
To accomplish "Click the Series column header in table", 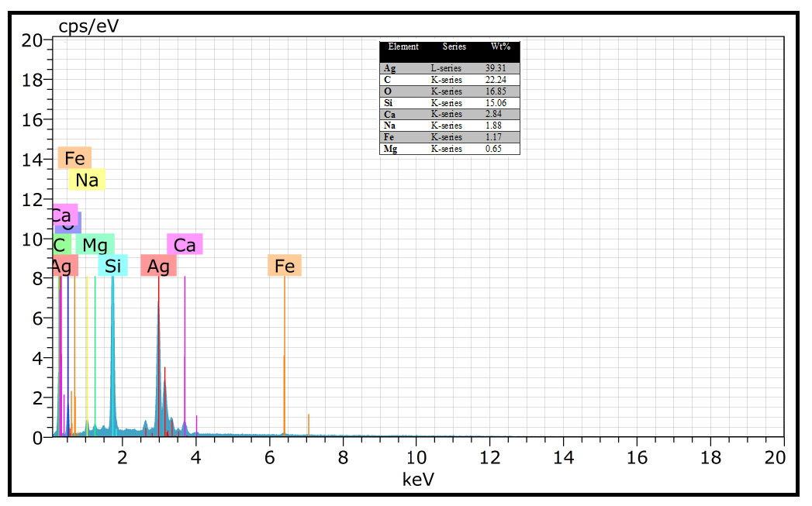I will pyautogui.click(x=454, y=47).
